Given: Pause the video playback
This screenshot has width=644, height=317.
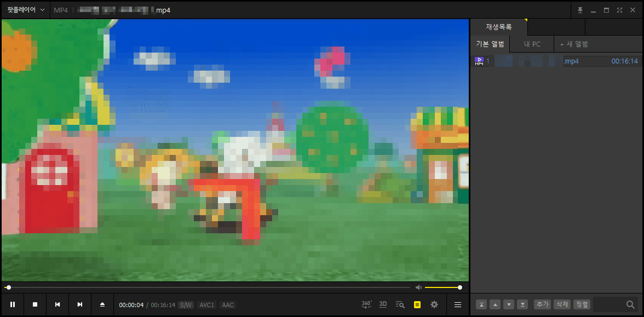Looking at the screenshot, I should tap(13, 304).
